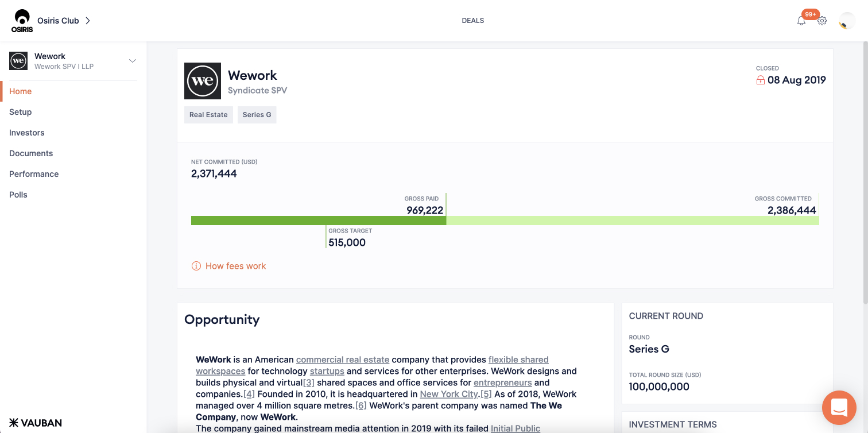Click the dark green gross paid bar
The image size is (868, 433).
318,221
